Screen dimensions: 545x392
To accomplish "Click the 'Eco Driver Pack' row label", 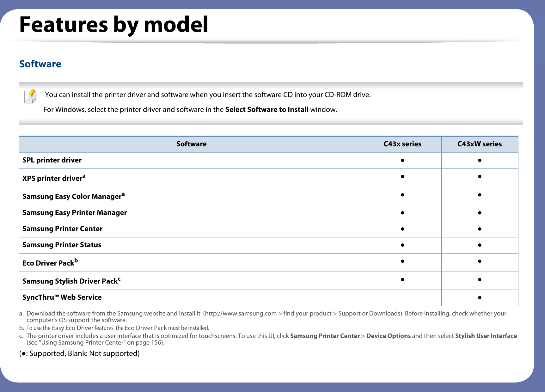I will pos(50,263).
